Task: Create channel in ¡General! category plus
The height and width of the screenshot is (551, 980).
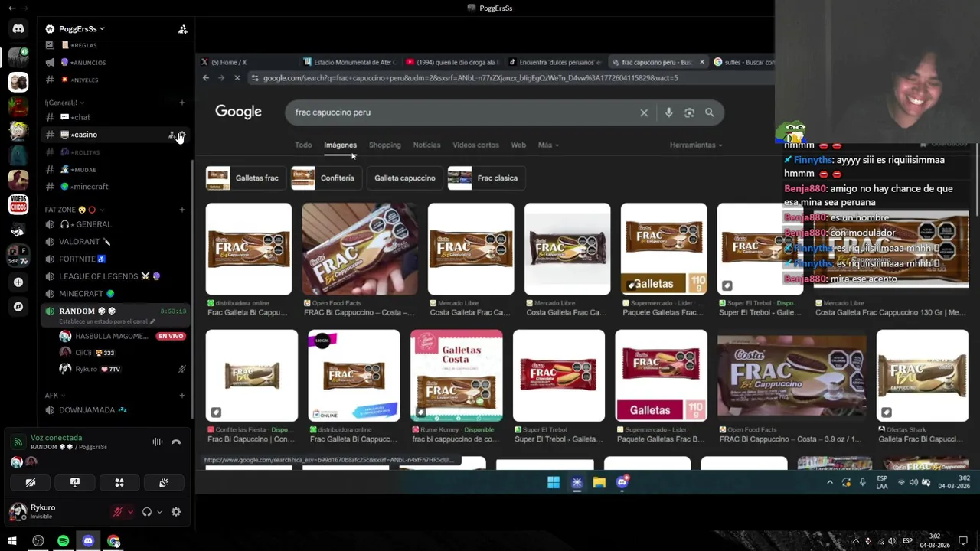Action: point(182,103)
